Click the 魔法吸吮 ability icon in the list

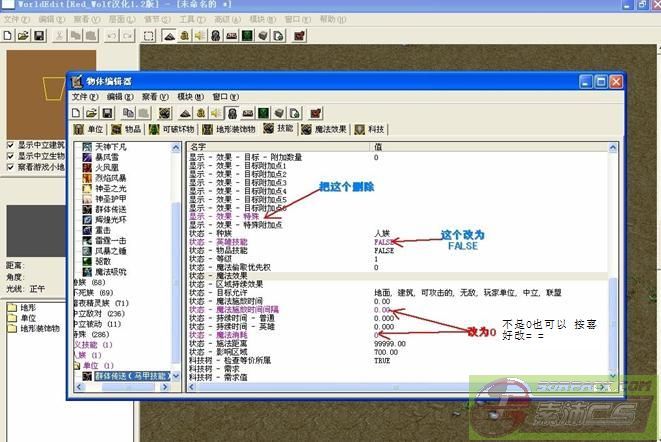[86, 270]
